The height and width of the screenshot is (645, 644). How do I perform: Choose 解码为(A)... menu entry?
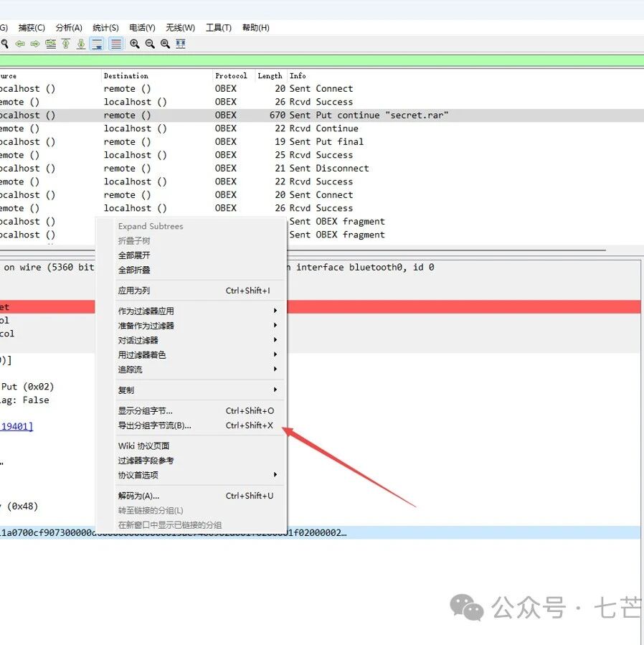[x=191, y=496]
